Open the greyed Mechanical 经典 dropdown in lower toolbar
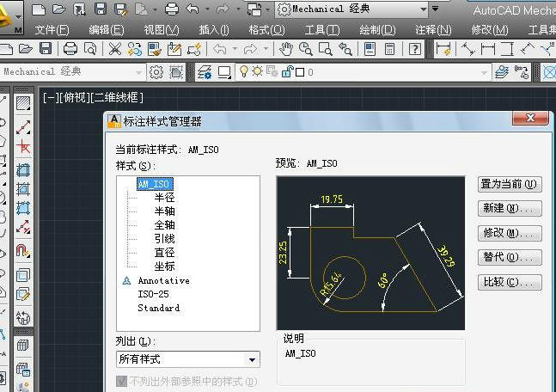 [138, 73]
